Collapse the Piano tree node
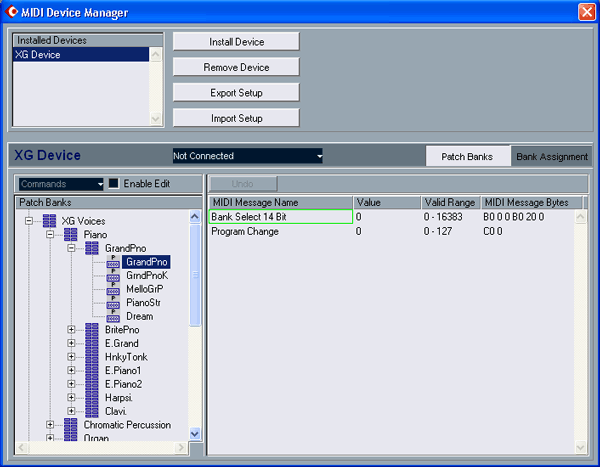600x467 pixels. (50, 234)
